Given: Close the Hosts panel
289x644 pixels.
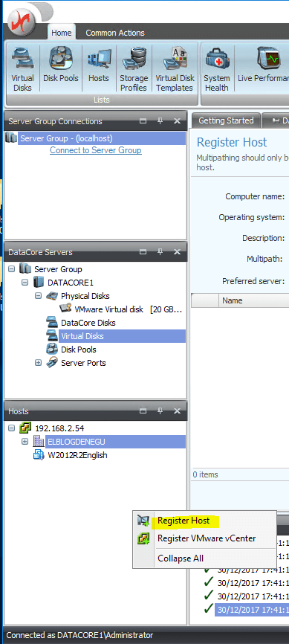Looking at the screenshot, I should (x=177, y=410).
